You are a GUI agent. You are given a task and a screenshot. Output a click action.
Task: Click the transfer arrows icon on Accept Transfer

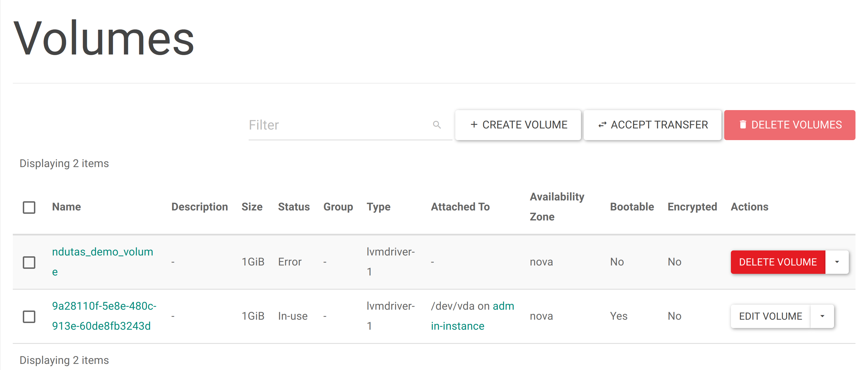click(x=602, y=125)
